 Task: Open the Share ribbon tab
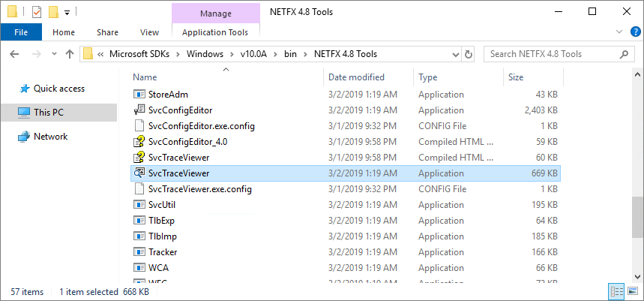click(108, 32)
